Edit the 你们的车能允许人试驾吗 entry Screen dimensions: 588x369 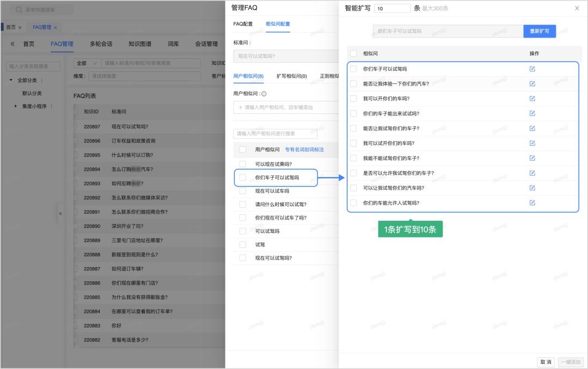(x=532, y=203)
